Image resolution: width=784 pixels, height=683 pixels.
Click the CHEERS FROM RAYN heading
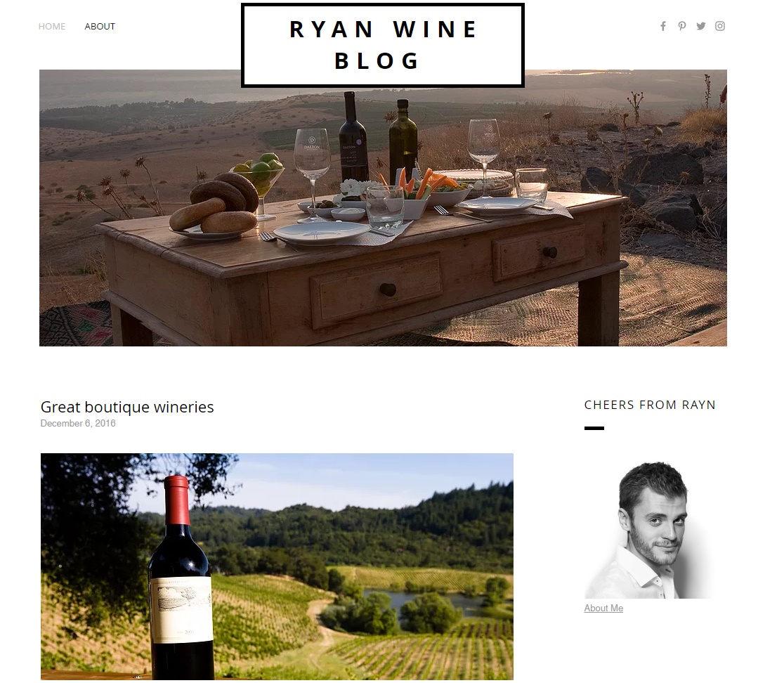(x=650, y=405)
